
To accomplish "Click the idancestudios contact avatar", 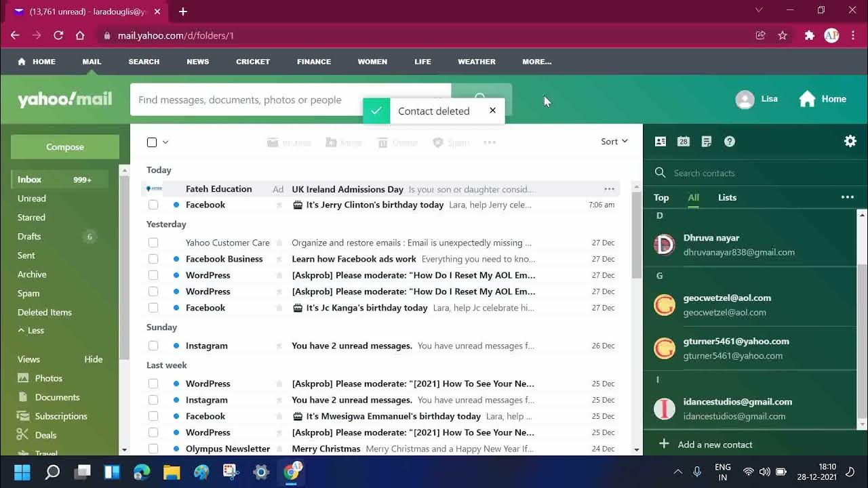I will click(x=665, y=409).
